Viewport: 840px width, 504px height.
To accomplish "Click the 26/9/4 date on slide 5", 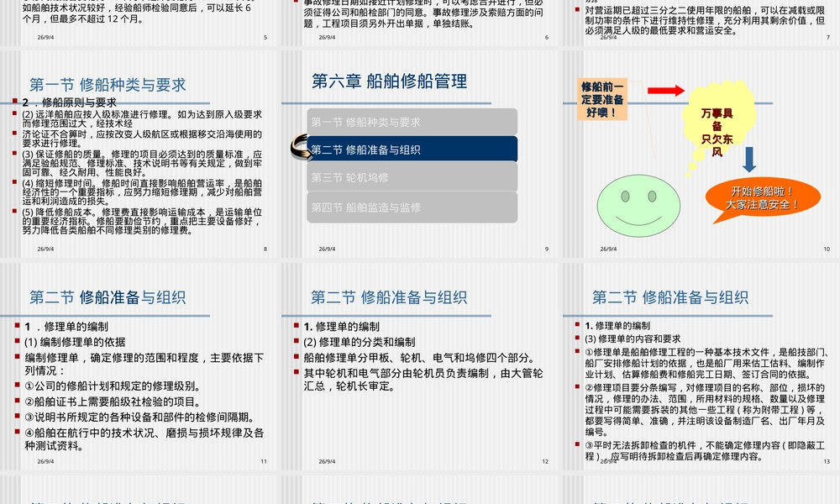I will [45, 38].
